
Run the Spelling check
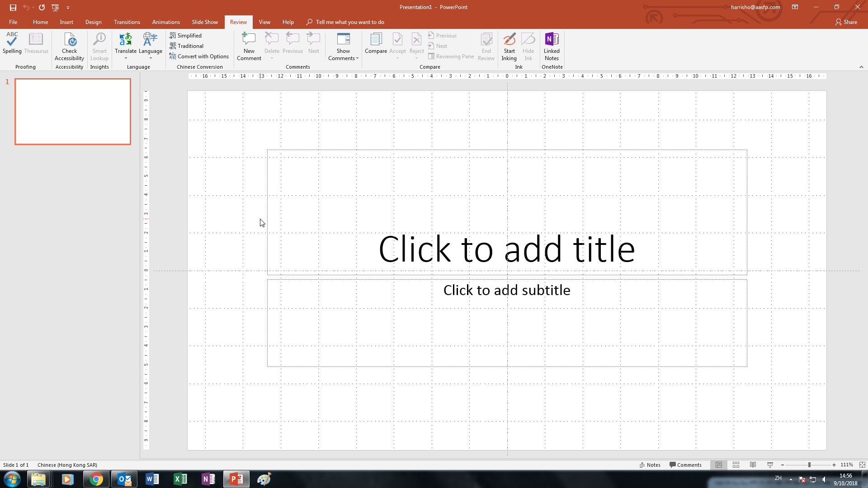click(x=12, y=43)
